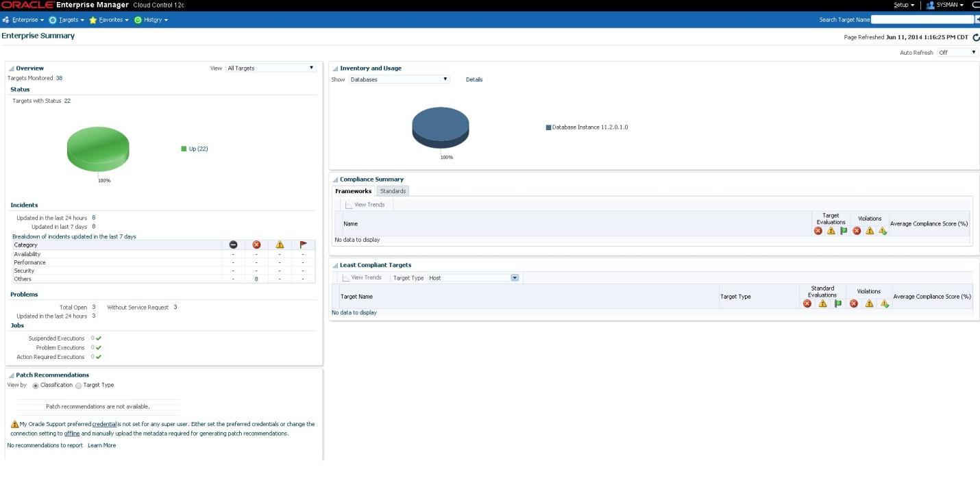Click the 8 critical incidents in Others row

click(x=256, y=279)
